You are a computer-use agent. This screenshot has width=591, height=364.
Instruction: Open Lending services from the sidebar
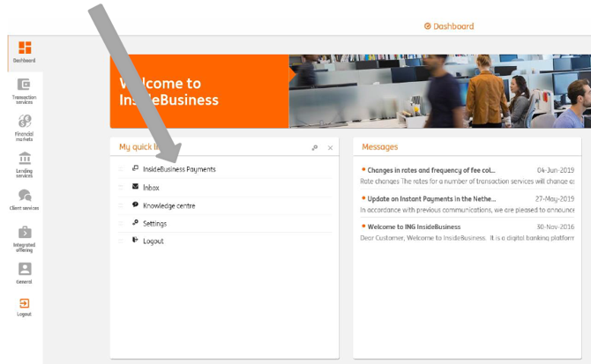coord(25,163)
